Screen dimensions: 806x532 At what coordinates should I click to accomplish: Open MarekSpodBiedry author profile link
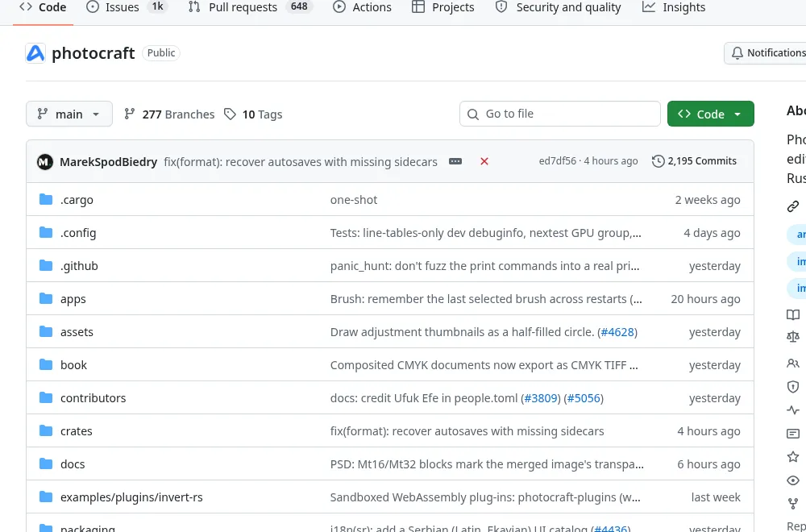pyautogui.click(x=109, y=162)
